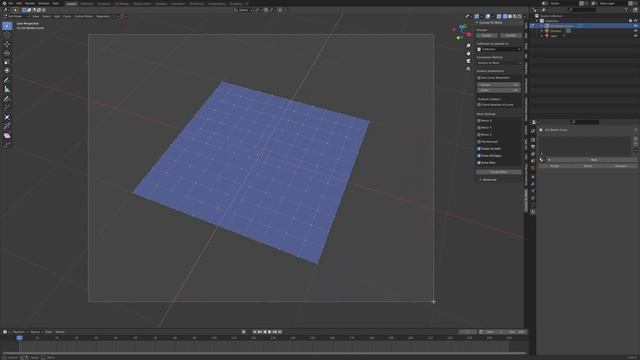This screenshot has width=640, height=360.
Task: Open the Control Points menu
Action: 83,16
